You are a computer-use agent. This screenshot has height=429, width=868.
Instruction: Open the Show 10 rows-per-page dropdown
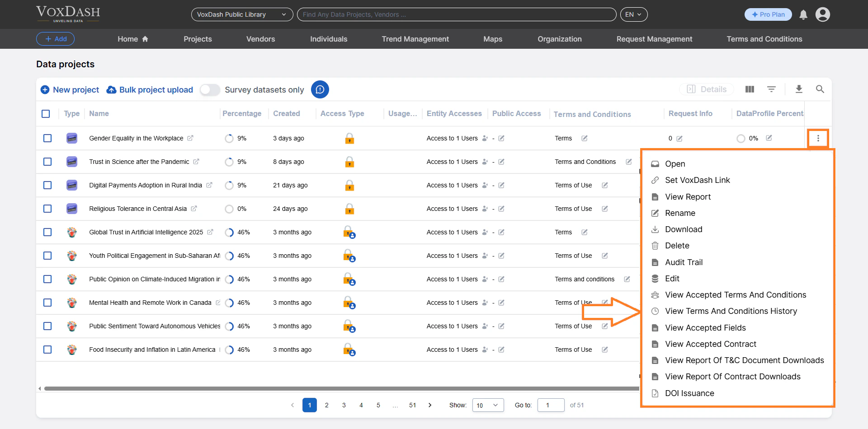pyautogui.click(x=488, y=405)
